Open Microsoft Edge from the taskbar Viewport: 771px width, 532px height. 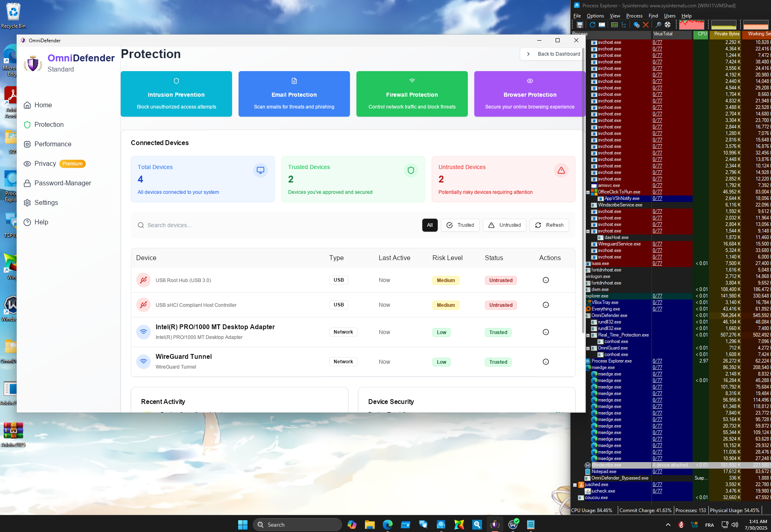387,525
